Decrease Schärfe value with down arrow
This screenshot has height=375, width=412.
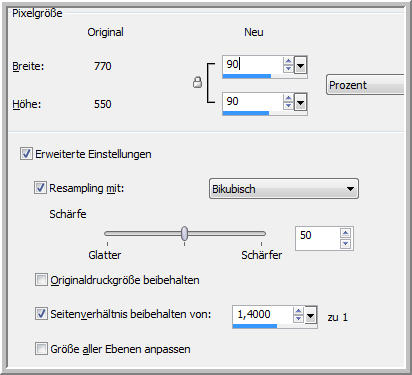[x=345, y=244]
